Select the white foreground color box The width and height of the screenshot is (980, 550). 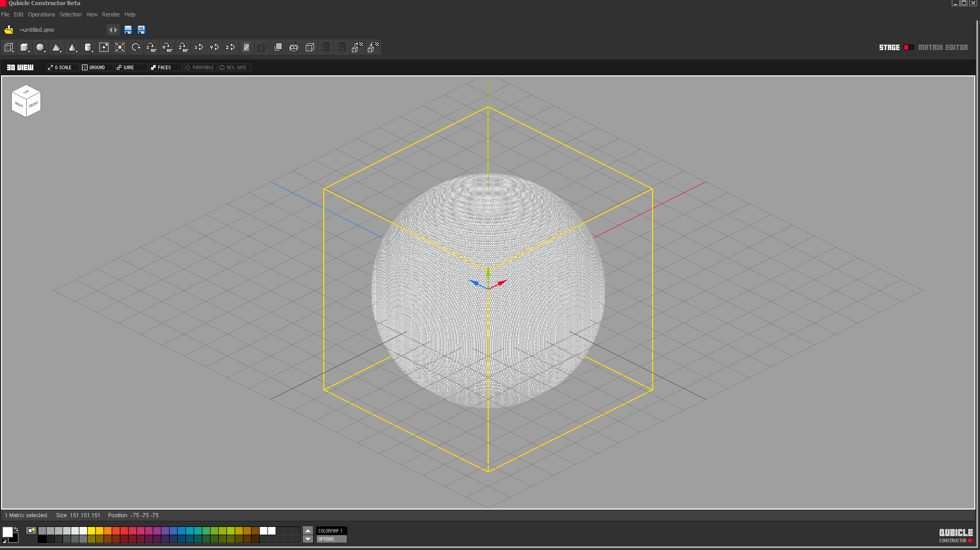[x=7, y=532]
